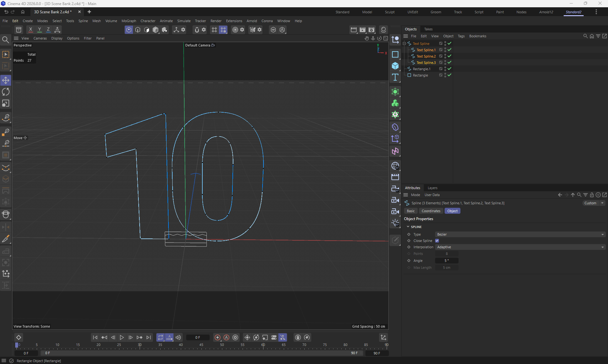Click the Takes tab label

coord(428,29)
